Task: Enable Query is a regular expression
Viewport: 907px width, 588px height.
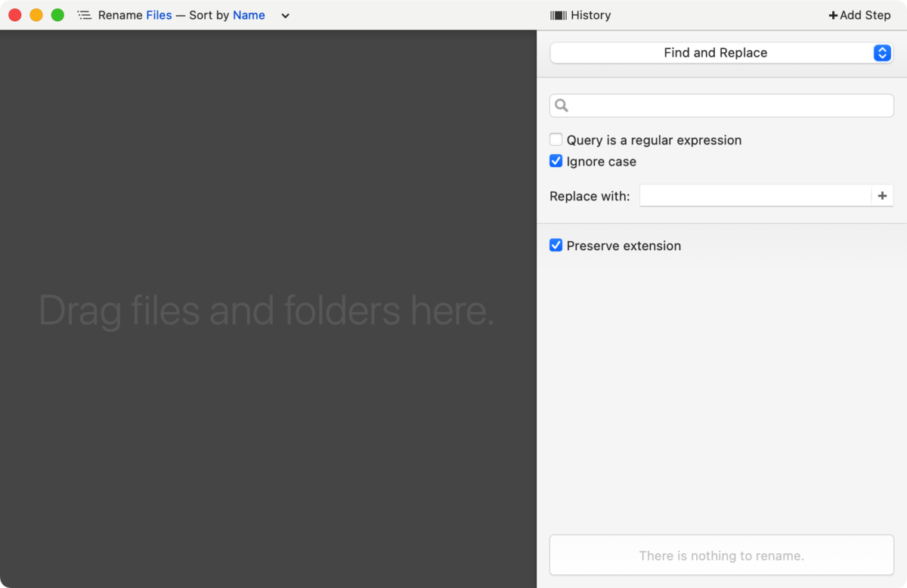Action: pos(556,140)
